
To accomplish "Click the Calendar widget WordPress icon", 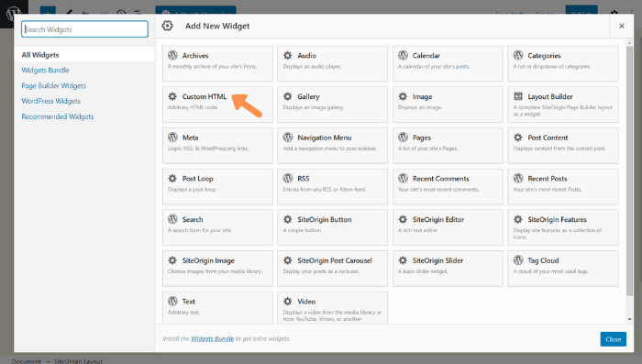I will coord(403,55).
